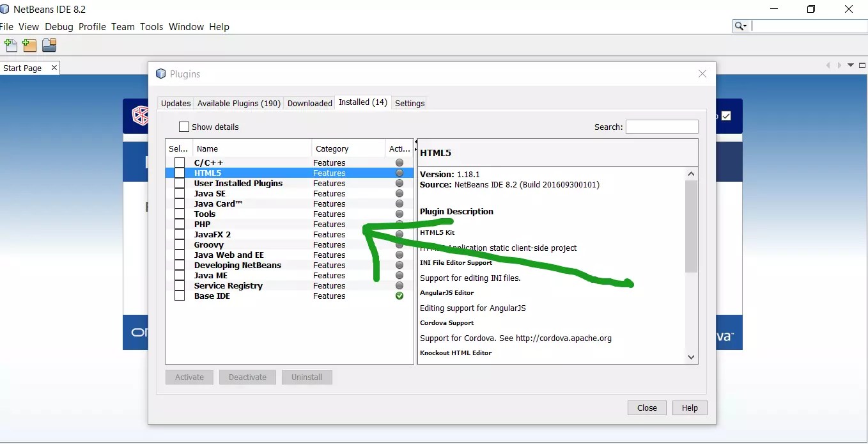Click the green check activation icon for Base IDE
This screenshot has width=868, height=444.
point(399,296)
